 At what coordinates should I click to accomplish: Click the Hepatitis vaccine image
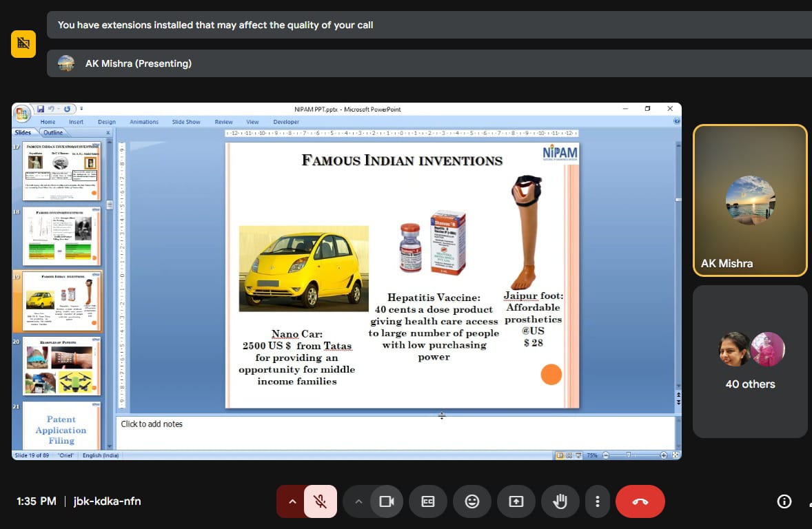(433, 242)
